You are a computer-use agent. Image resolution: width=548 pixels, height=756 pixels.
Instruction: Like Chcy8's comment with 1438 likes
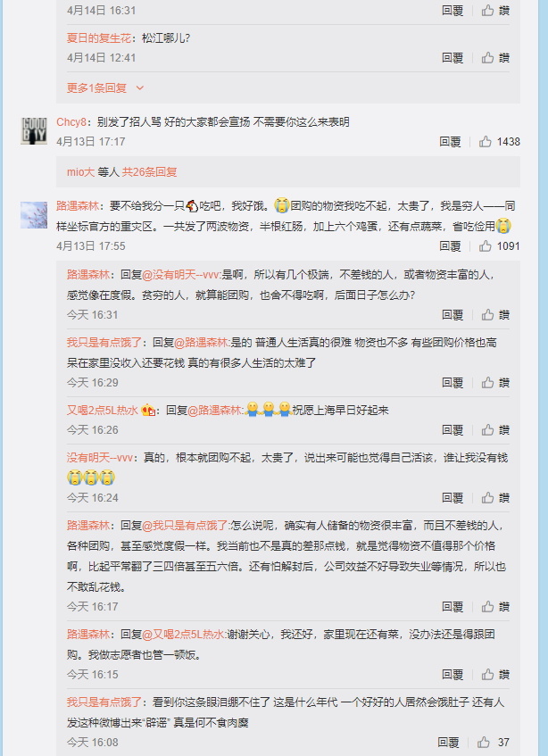pyautogui.click(x=499, y=142)
